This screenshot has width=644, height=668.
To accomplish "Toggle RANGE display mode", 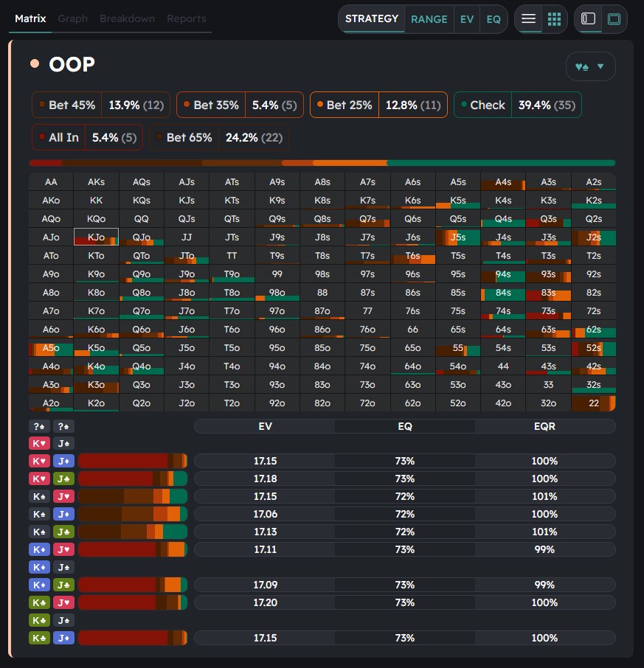I will coord(429,19).
